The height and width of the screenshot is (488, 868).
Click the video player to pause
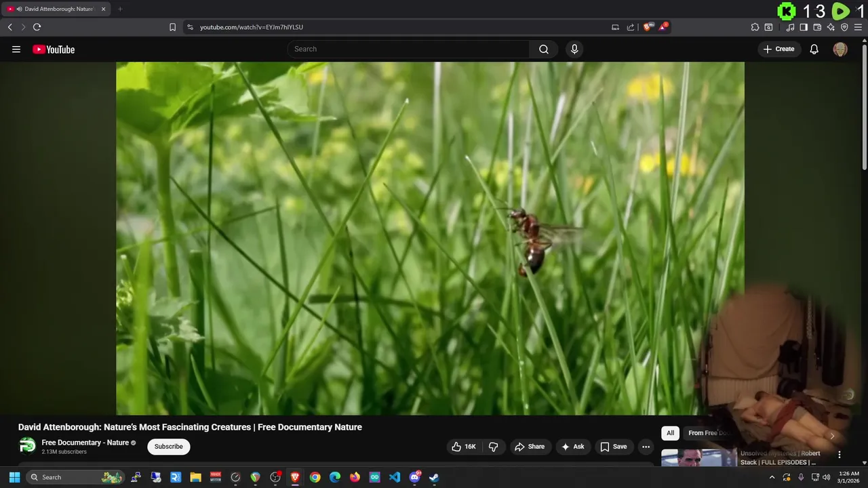430,238
